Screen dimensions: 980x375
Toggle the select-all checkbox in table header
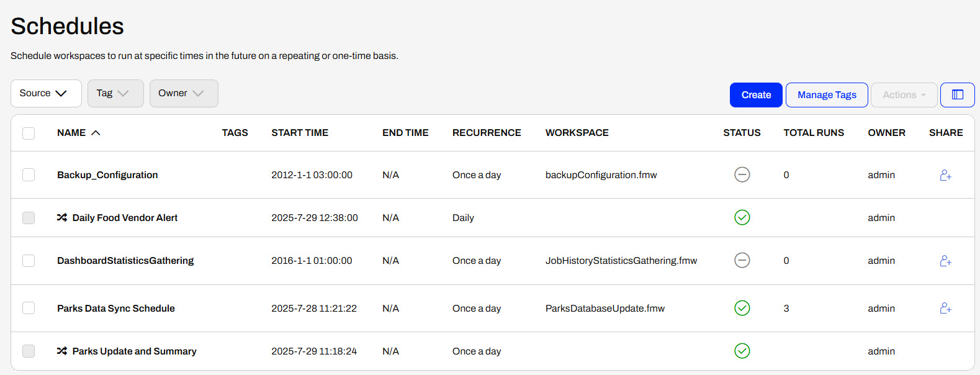(29, 133)
